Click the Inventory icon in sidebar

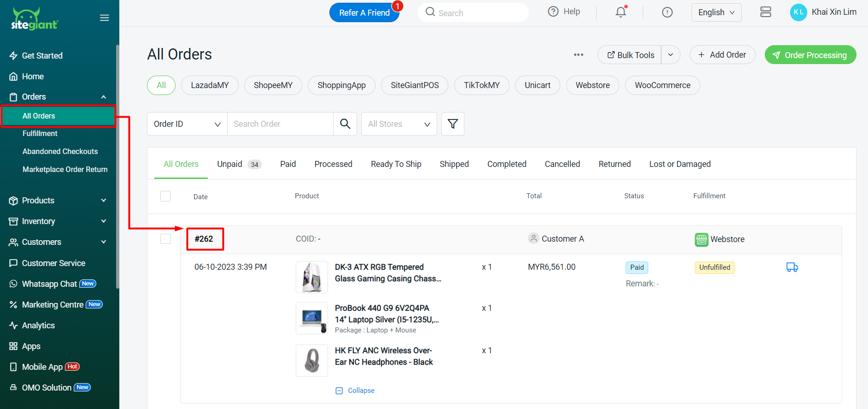[13, 221]
